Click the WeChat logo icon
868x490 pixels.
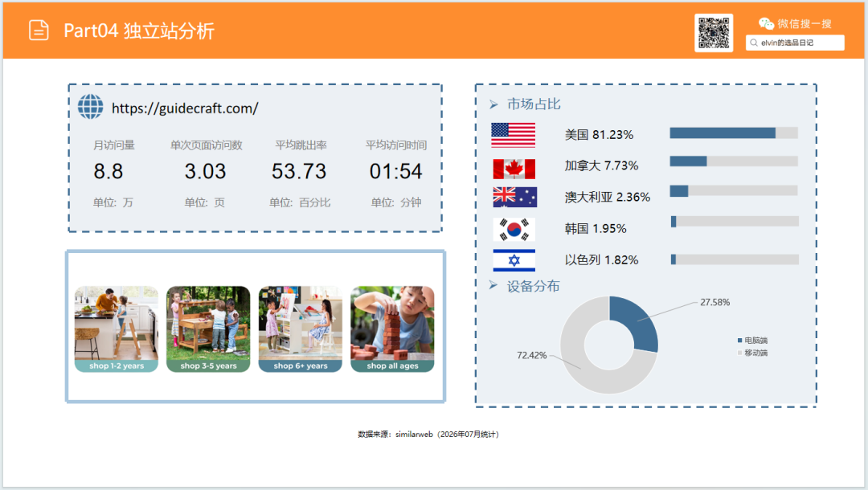[x=766, y=24]
